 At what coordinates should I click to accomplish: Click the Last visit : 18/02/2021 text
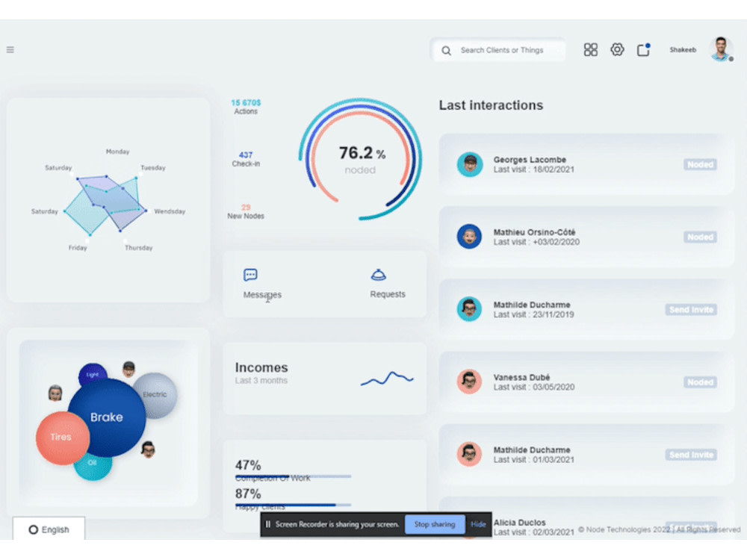click(533, 169)
